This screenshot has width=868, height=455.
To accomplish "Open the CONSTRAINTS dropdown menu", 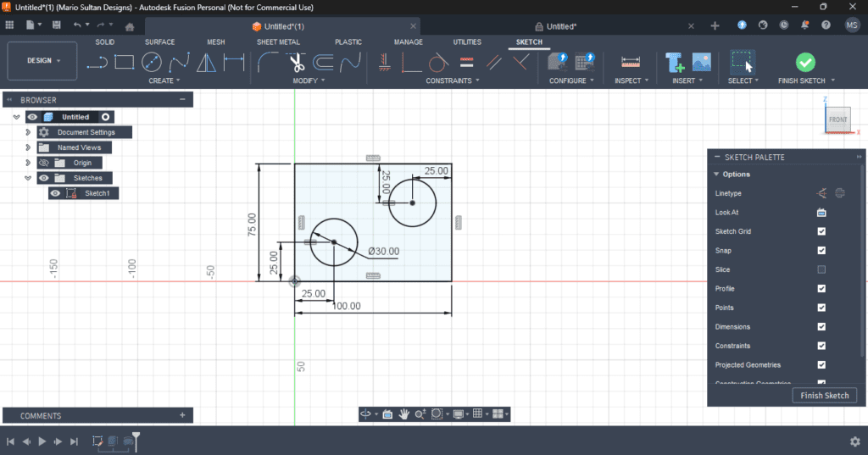I will 452,81.
